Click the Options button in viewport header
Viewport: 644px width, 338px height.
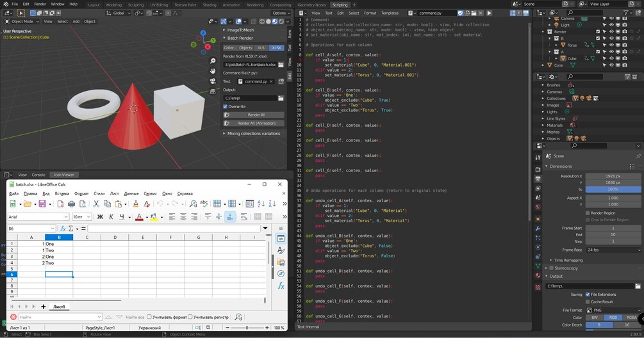281,13
